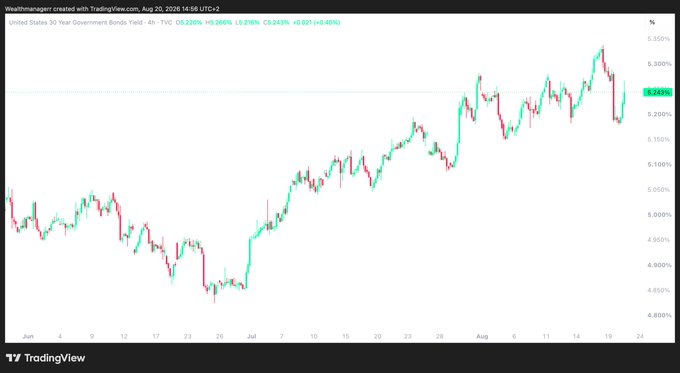
Task: Click the '12' date axis label
Action: (124, 336)
